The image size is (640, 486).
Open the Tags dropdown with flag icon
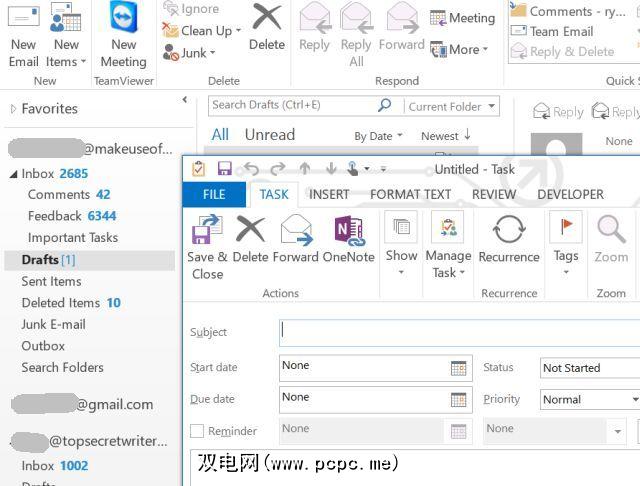(x=566, y=244)
